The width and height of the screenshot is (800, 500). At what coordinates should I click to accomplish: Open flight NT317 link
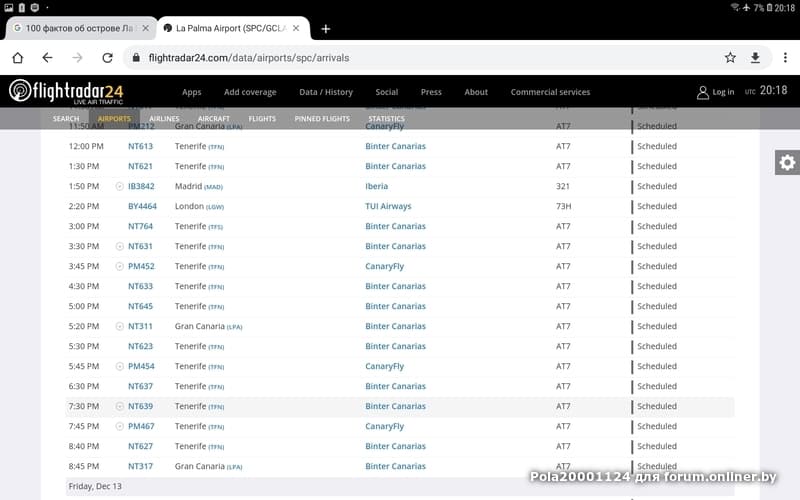click(140, 466)
